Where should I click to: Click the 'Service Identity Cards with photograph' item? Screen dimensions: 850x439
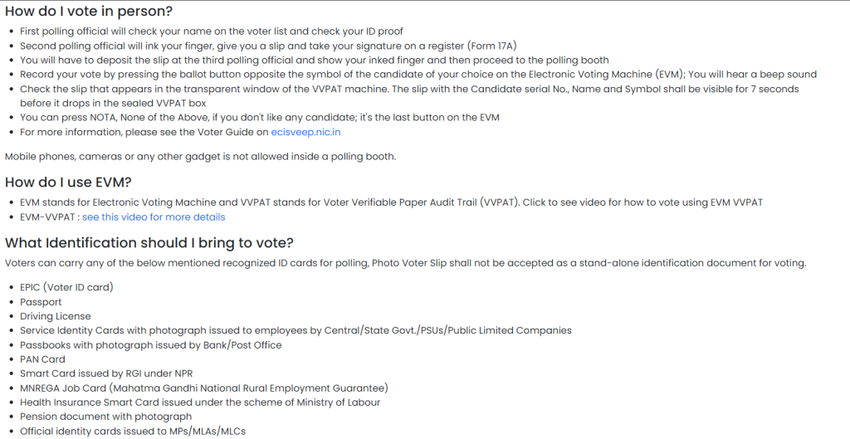[296, 330]
